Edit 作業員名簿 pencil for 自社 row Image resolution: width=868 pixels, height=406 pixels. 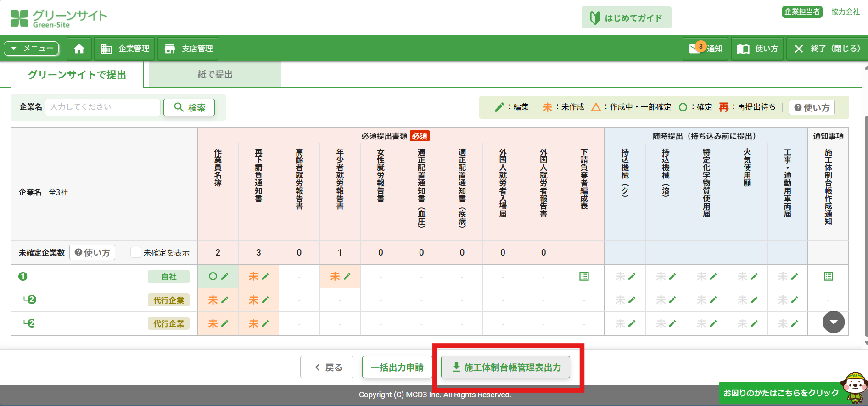(225, 276)
